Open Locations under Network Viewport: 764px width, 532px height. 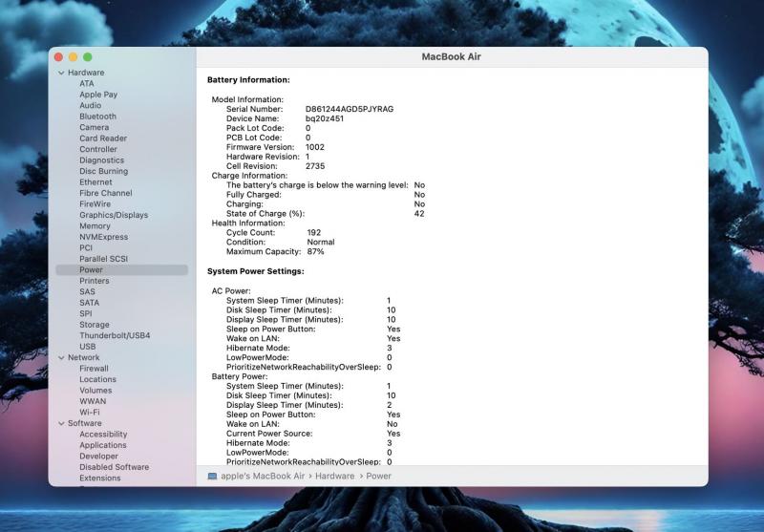[x=98, y=379]
